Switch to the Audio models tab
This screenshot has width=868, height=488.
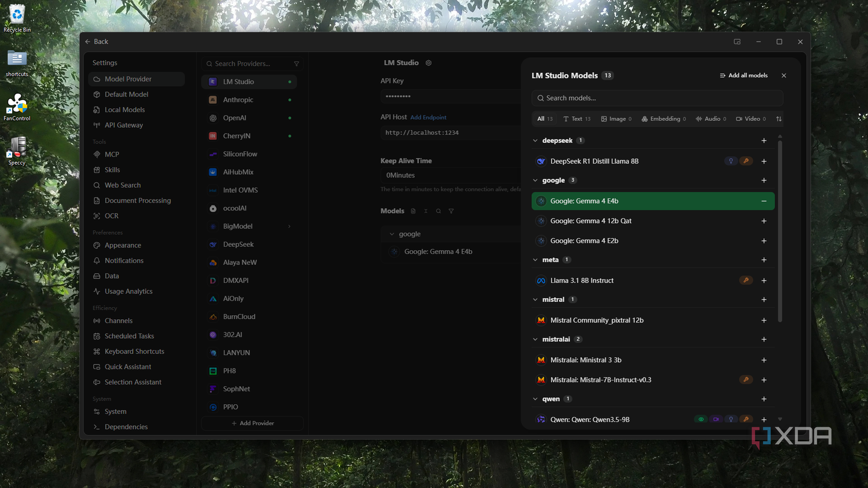711,119
